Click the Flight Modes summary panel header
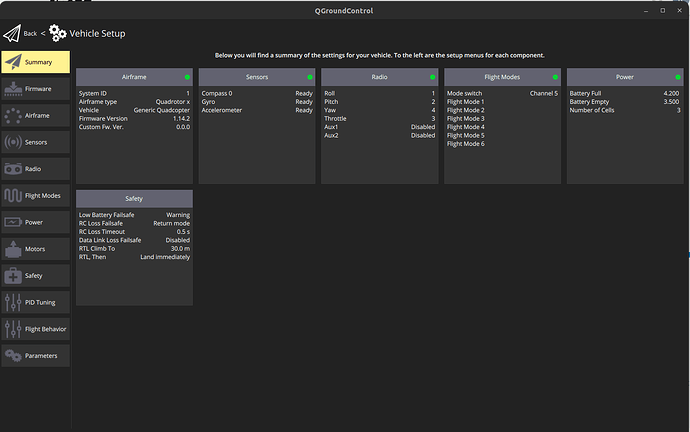The image size is (690, 432). point(502,77)
